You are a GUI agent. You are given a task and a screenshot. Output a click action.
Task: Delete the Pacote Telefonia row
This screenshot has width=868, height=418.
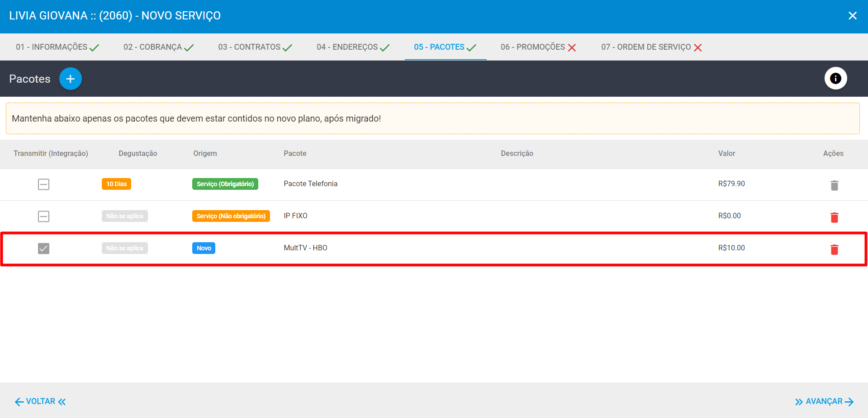click(835, 185)
